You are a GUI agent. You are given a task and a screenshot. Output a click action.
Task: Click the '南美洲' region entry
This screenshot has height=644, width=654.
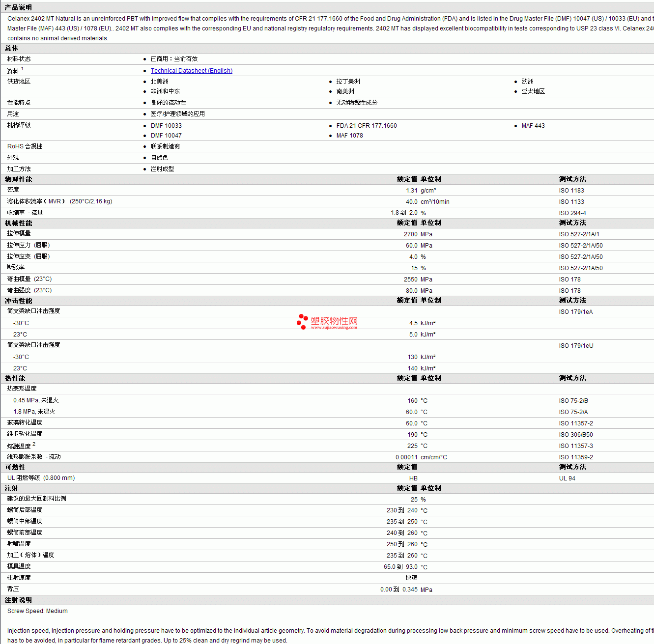point(345,91)
